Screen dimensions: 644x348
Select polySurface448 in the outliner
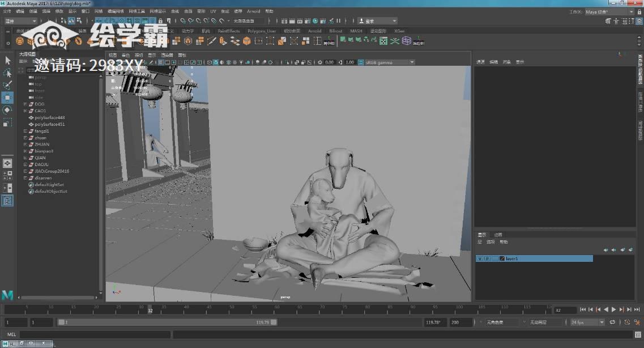[x=49, y=117]
